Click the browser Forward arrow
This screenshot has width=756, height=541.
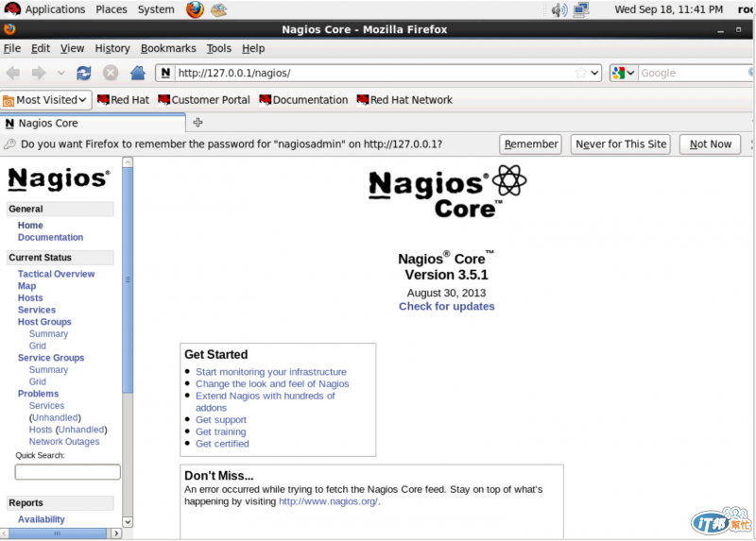pyautogui.click(x=39, y=74)
